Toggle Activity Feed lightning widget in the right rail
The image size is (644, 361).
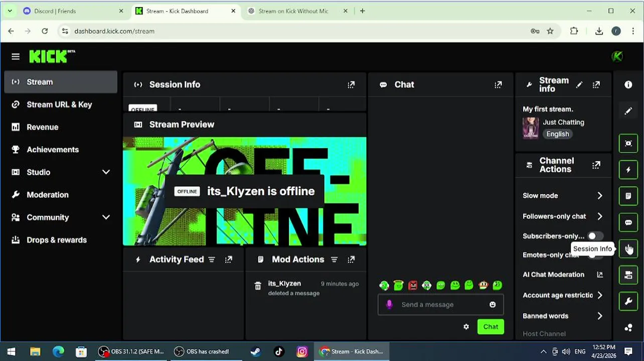pos(628,169)
